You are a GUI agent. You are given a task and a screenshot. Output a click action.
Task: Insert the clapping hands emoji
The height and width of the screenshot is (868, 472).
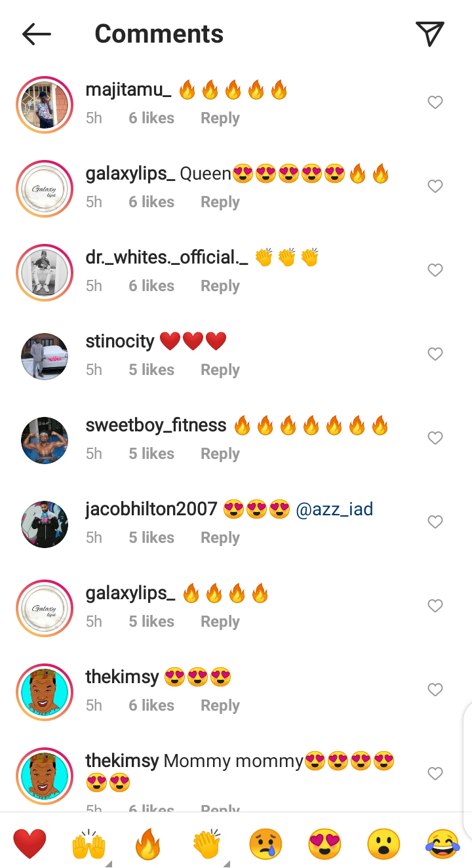tap(206, 844)
